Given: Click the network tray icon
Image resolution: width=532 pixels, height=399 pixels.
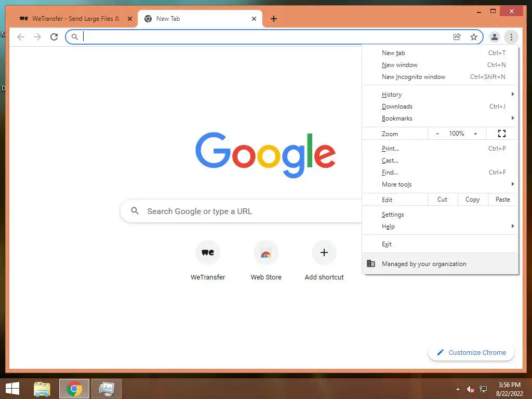Looking at the screenshot, I should click(483, 389).
